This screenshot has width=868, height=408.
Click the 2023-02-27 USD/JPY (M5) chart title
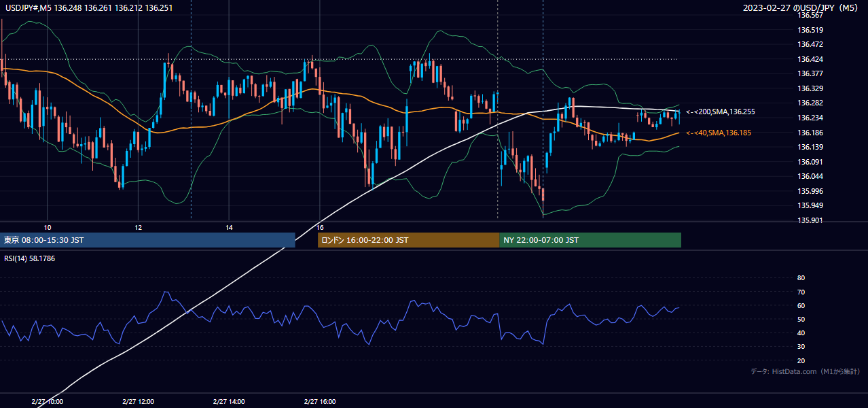(801, 7)
